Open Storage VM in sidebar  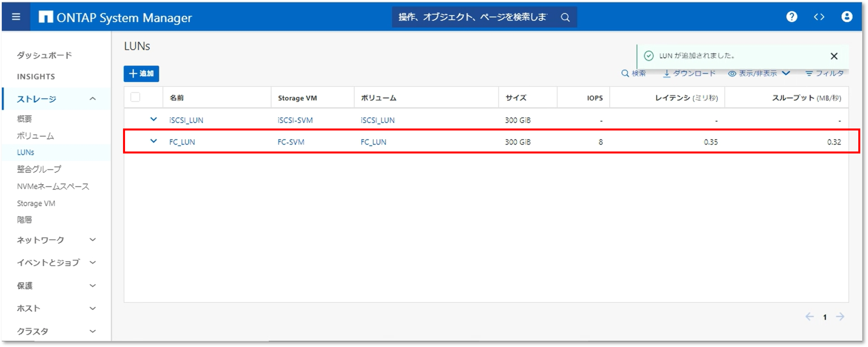[x=36, y=203]
